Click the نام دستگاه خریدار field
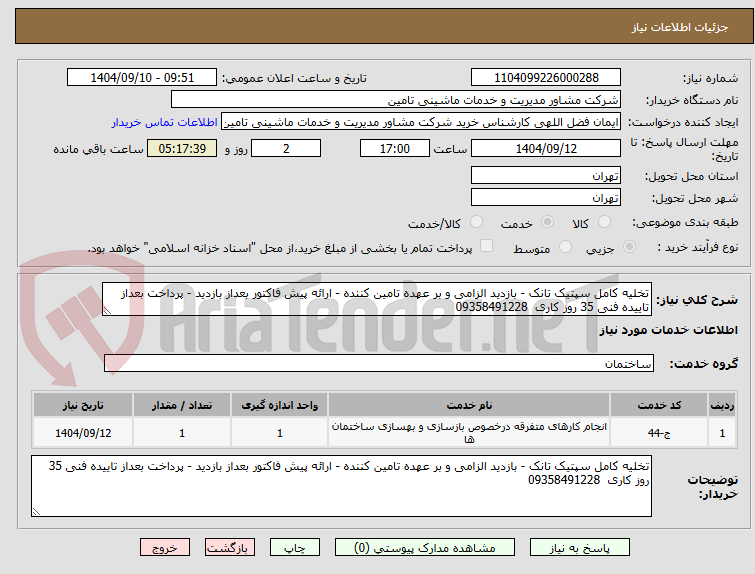 (396, 99)
